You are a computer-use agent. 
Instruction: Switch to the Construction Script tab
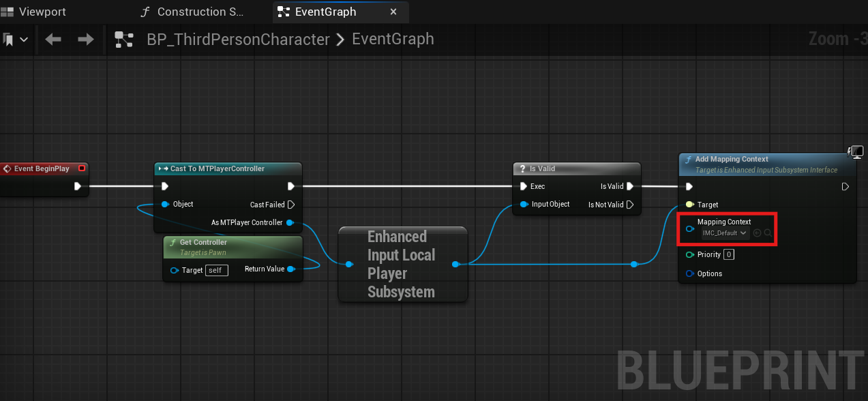pyautogui.click(x=191, y=12)
